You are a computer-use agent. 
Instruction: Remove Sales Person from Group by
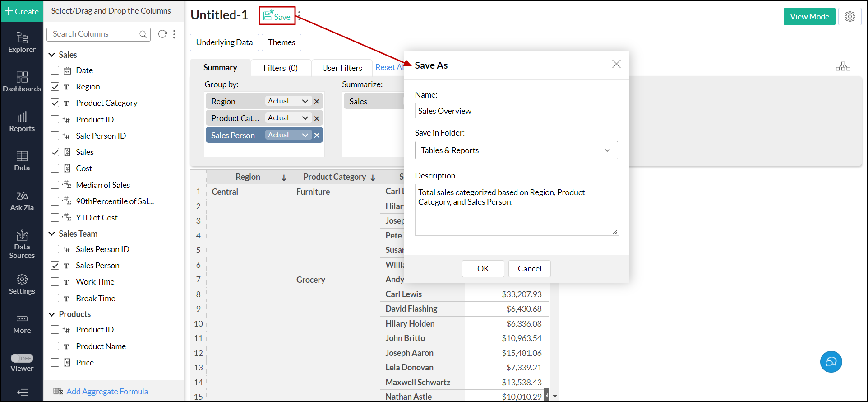[317, 136]
